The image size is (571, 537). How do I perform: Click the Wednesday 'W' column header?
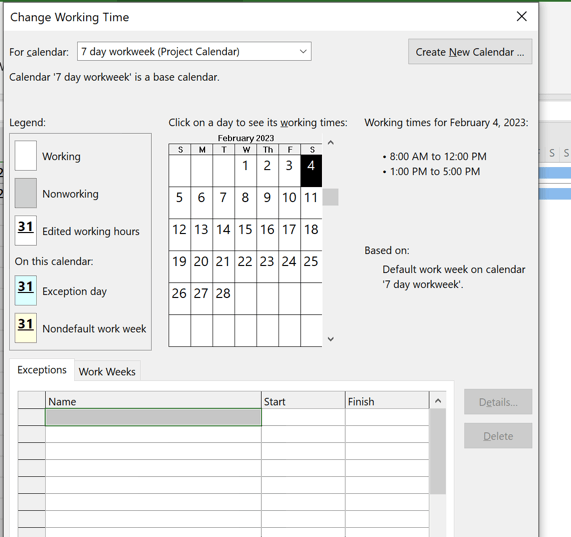pos(246,149)
